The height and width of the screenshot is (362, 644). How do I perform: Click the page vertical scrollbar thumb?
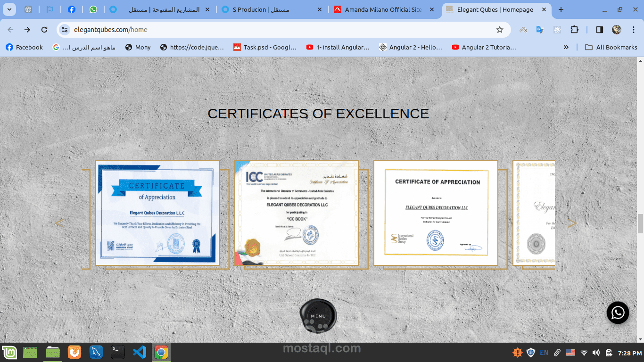640,223
